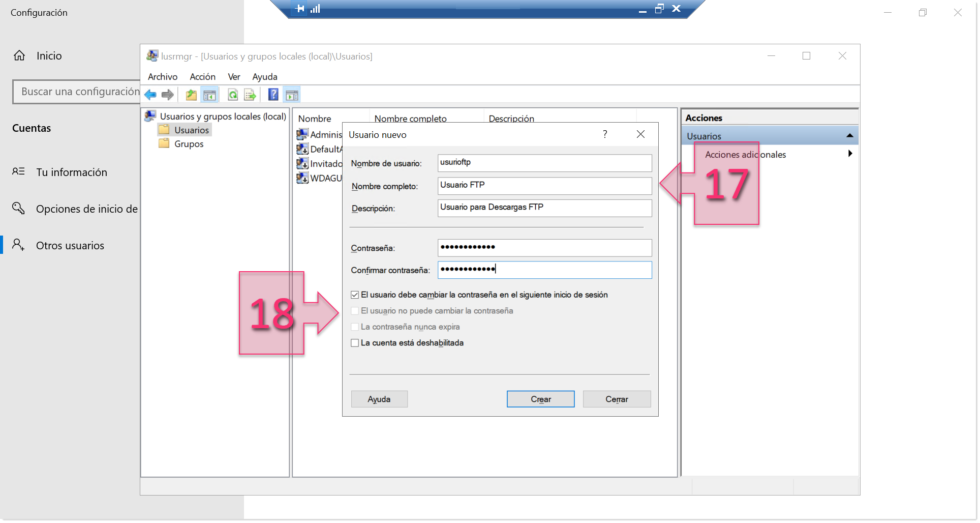Select the Grupos folder in the tree
The image size is (980, 523).
coord(188,144)
